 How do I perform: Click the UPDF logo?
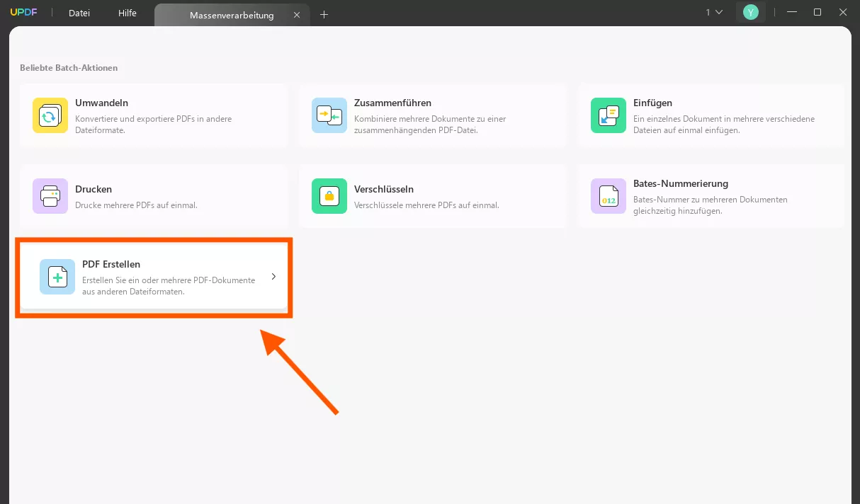click(23, 13)
